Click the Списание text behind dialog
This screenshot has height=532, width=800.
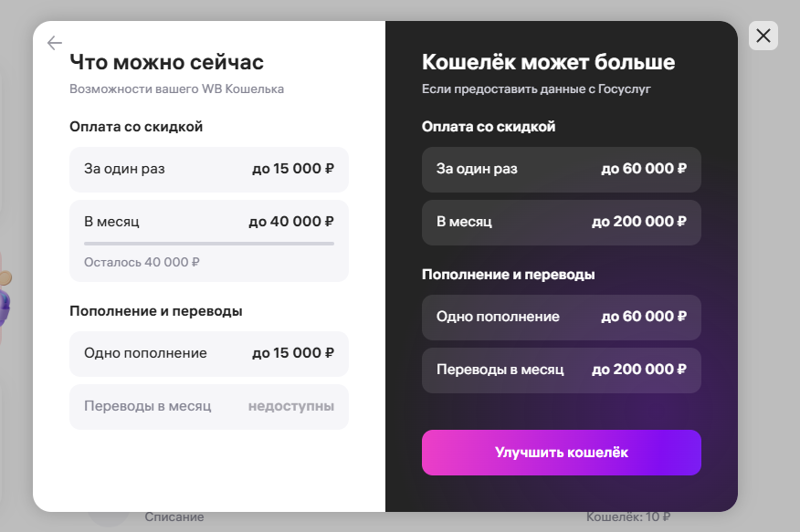(174, 517)
